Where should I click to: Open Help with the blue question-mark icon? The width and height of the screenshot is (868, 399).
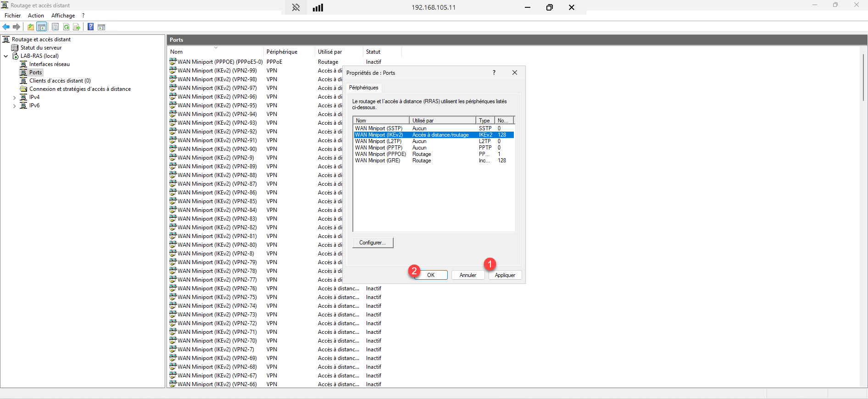click(91, 27)
